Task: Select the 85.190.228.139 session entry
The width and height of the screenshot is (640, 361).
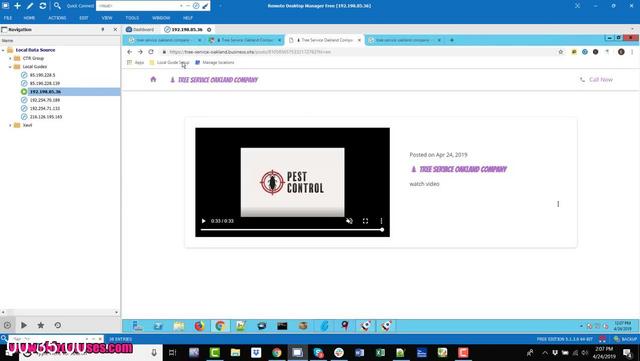Action: pyautogui.click(x=45, y=83)
